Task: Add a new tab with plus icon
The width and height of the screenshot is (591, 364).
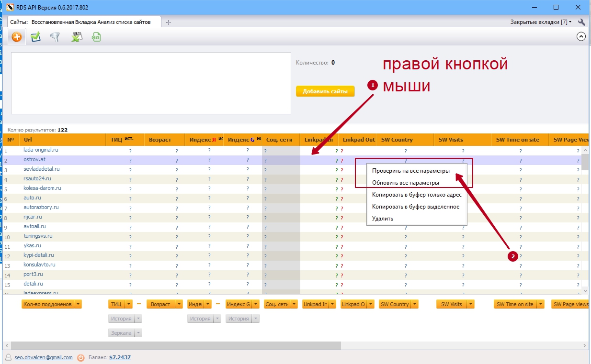Action: (x=168, y=22)
